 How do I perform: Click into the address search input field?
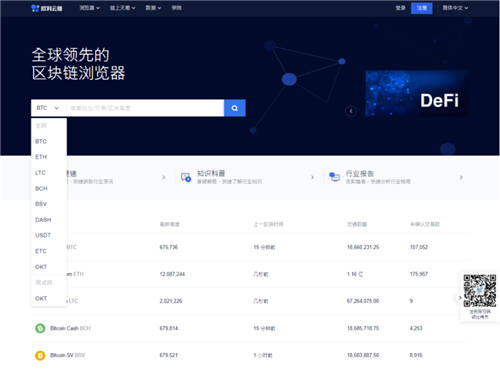[x=145, y=108]
